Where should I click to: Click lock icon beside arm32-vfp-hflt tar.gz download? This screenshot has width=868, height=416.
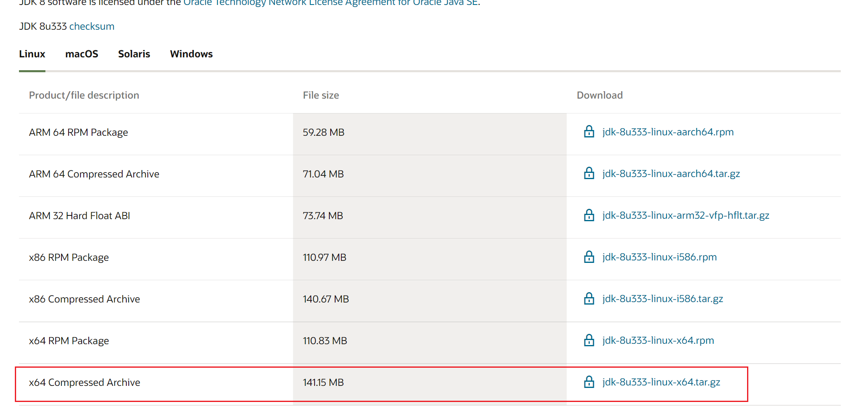point(589,215)
